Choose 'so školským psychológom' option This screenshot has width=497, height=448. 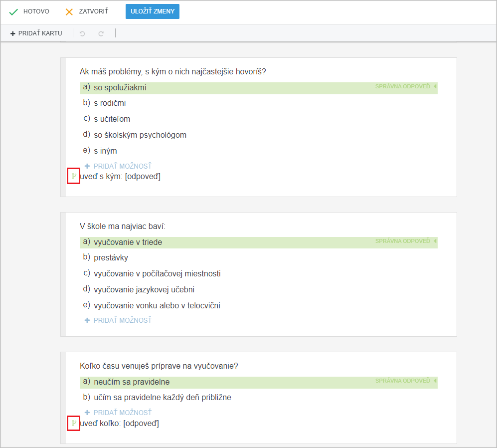point(140,135)
